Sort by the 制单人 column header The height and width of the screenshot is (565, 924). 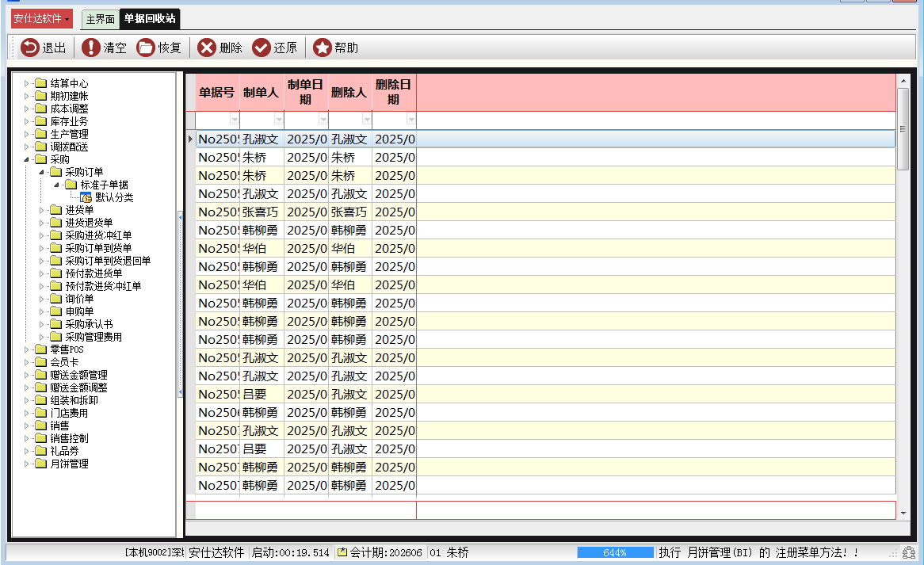click(262, 93)
